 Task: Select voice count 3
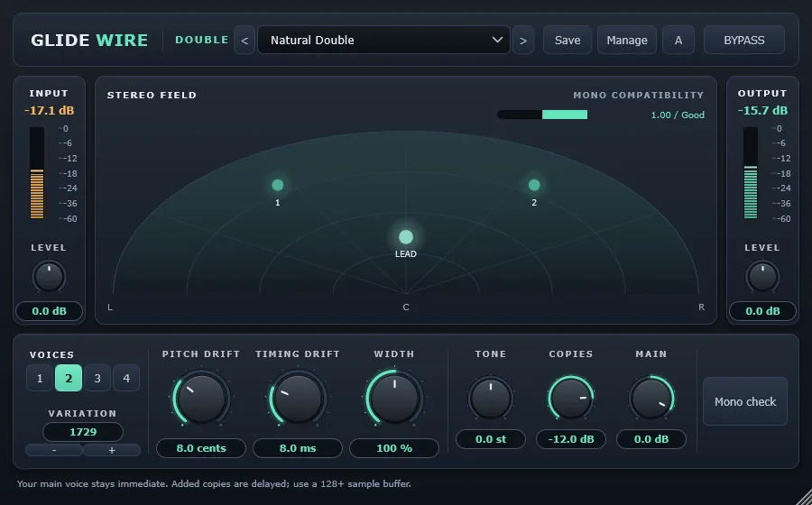point(97,378)
